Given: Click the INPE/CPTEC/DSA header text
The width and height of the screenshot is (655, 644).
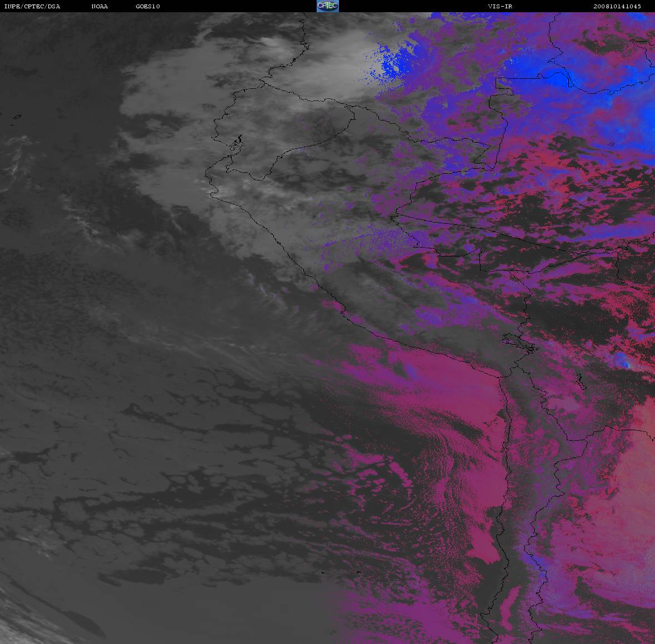Looking at the screenshot, I should 32,6.
